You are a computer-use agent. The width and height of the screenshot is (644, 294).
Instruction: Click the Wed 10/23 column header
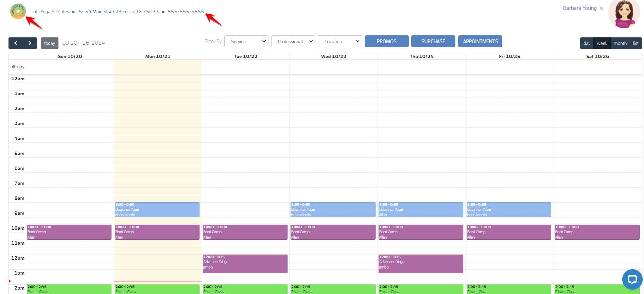334,56
